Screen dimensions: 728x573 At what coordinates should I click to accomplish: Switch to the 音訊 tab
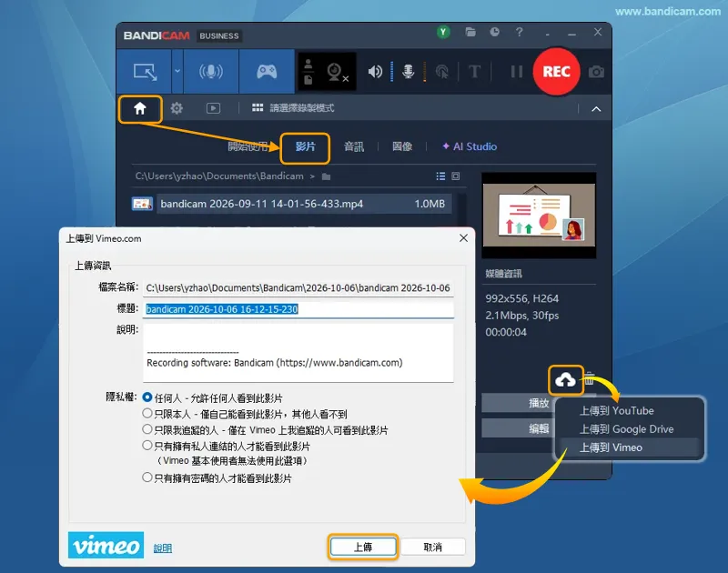(354, 147)
